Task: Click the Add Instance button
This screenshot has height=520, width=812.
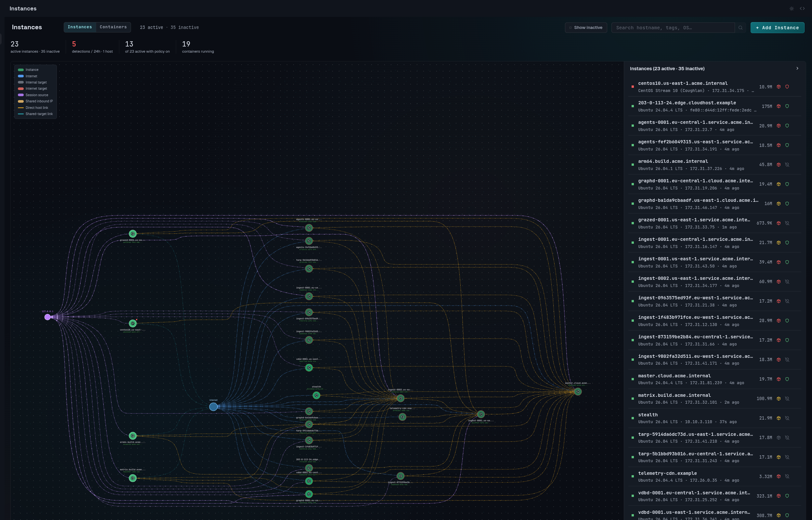Action: point(777,28)
